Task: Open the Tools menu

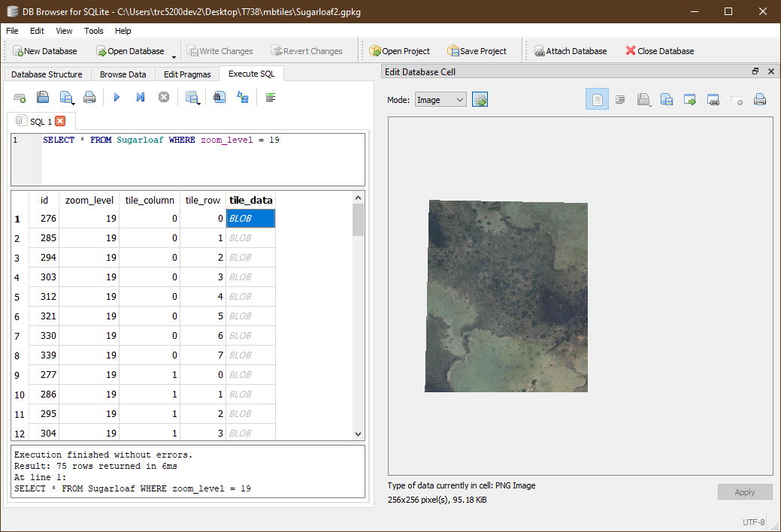Action: point(93,31)
